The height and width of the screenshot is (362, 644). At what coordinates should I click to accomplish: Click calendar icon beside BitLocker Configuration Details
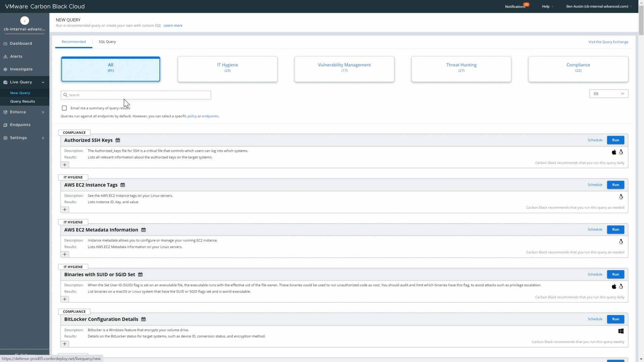(x=144, y=319)
